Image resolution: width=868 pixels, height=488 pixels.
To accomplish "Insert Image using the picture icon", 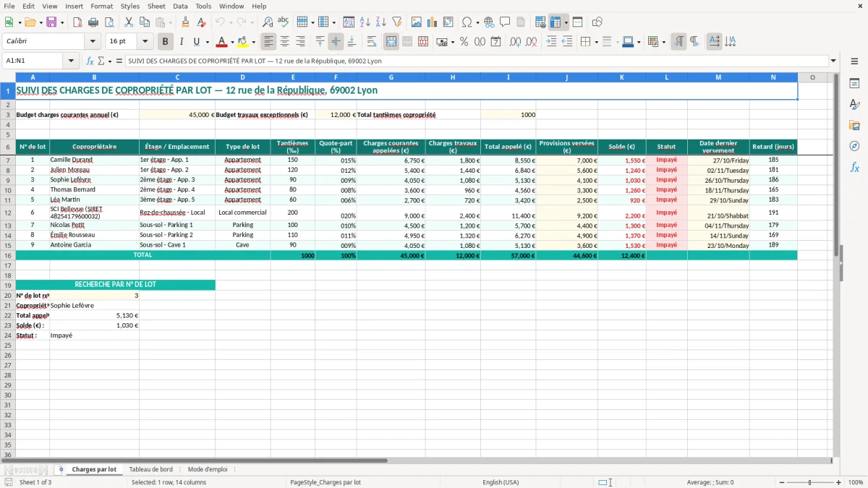I will [x=417, y=22].
